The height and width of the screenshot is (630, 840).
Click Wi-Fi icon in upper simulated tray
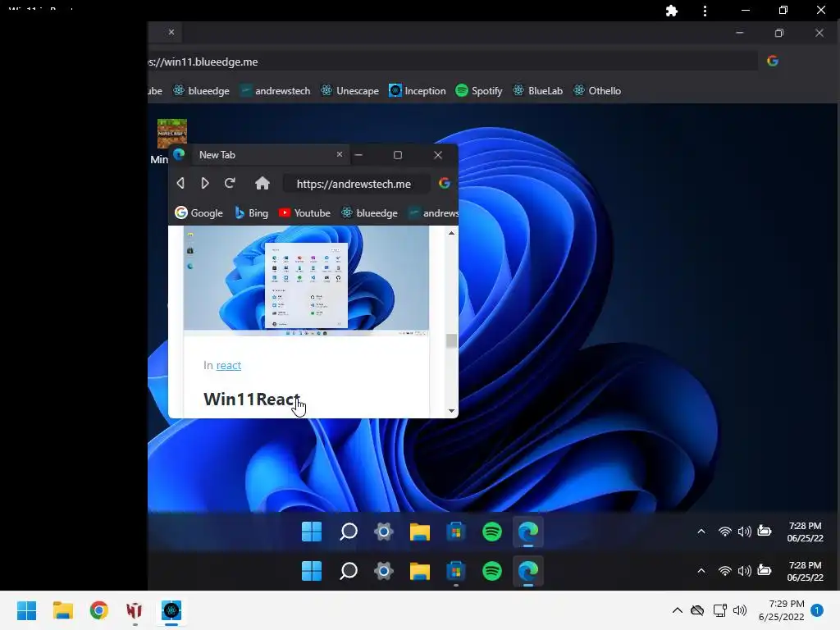pyautogui.click(x=725, y=532)
